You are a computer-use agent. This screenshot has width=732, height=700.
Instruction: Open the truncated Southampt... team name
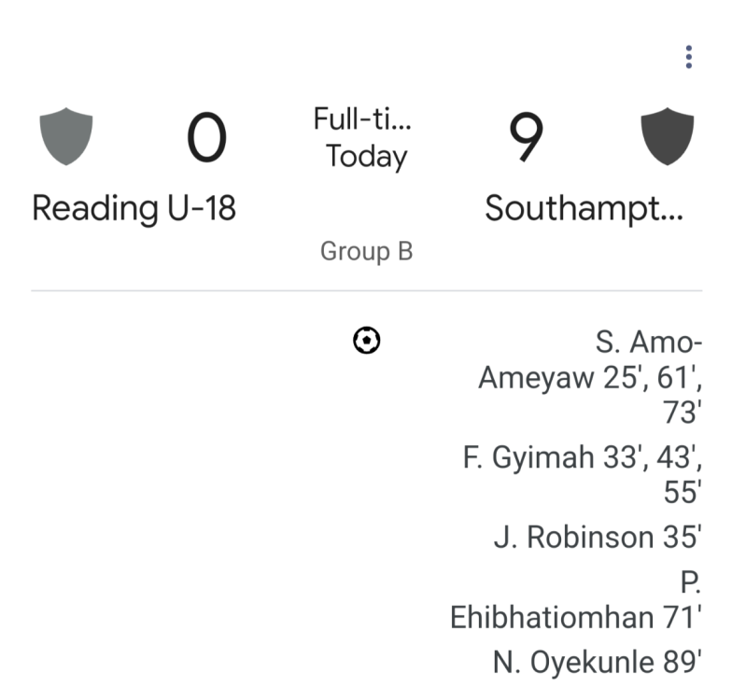pos(584,208)
